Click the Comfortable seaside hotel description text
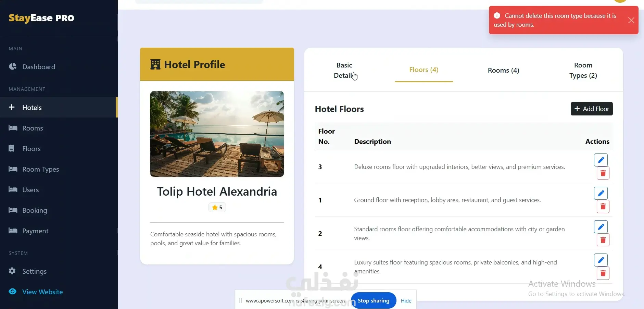Screen dimensions: 644x309 point(213,239)
